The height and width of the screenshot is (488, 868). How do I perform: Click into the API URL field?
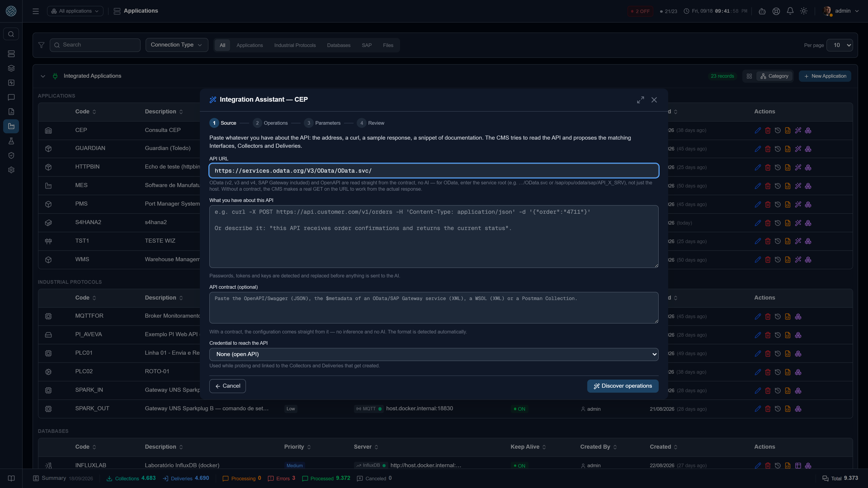434,171
